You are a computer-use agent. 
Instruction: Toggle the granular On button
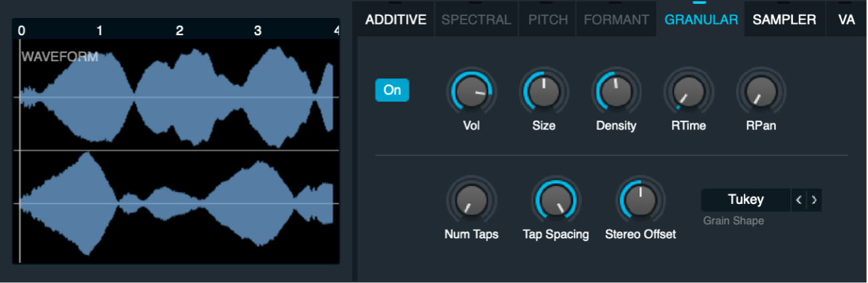click(x=392, y=90)
